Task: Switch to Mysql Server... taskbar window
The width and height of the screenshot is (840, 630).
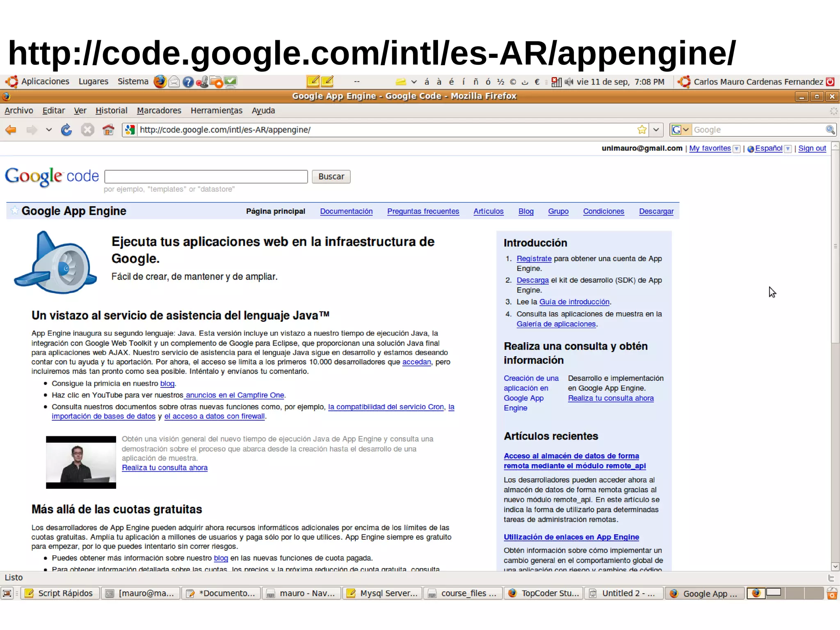Action: [x=382, y=593]
